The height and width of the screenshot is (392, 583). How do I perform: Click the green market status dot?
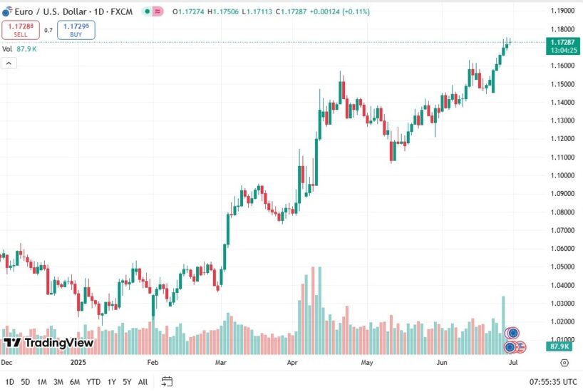point(146,12)
